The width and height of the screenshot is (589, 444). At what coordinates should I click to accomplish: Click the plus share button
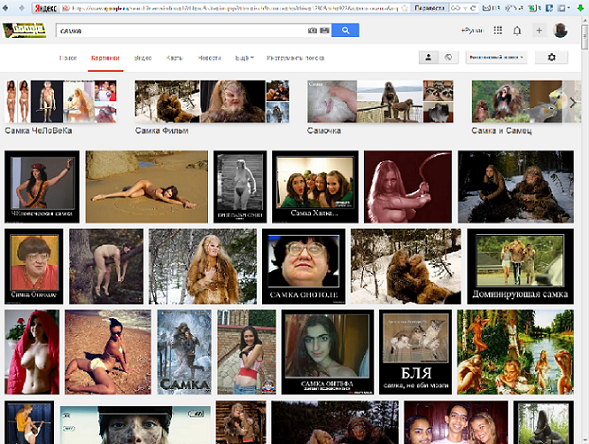[539, 30]
